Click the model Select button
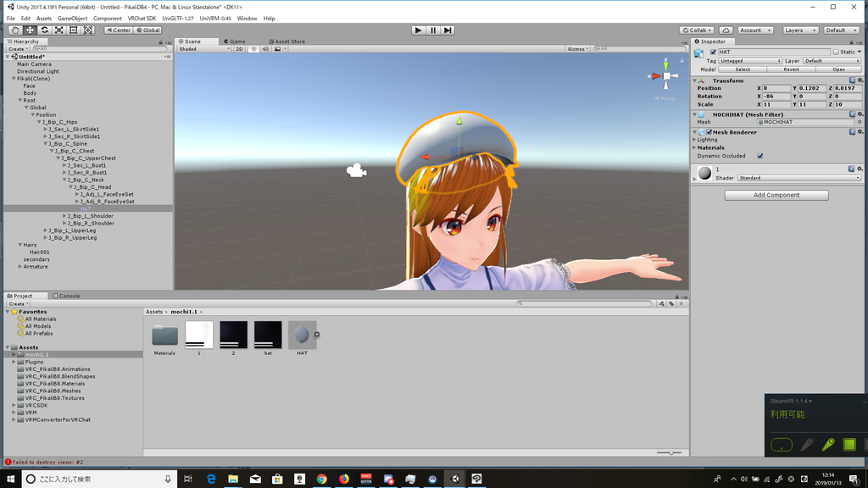Image resolution: width=868 pixels, height=488 pixels. 743,69
